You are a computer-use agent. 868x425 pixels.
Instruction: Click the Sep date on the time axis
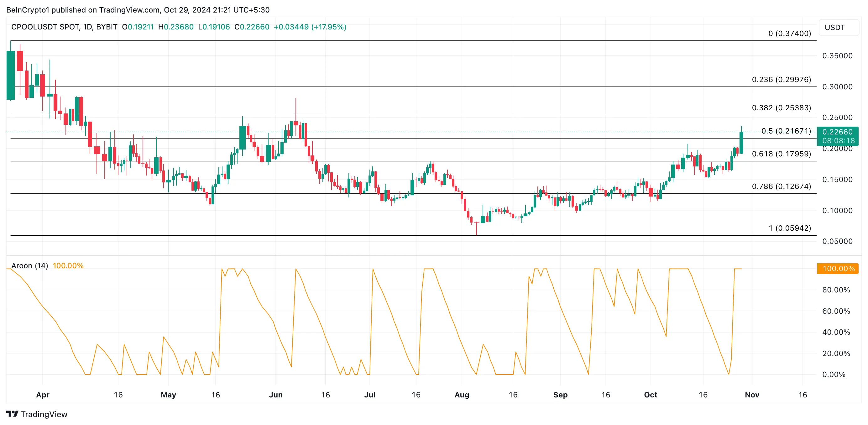[560, 395]
